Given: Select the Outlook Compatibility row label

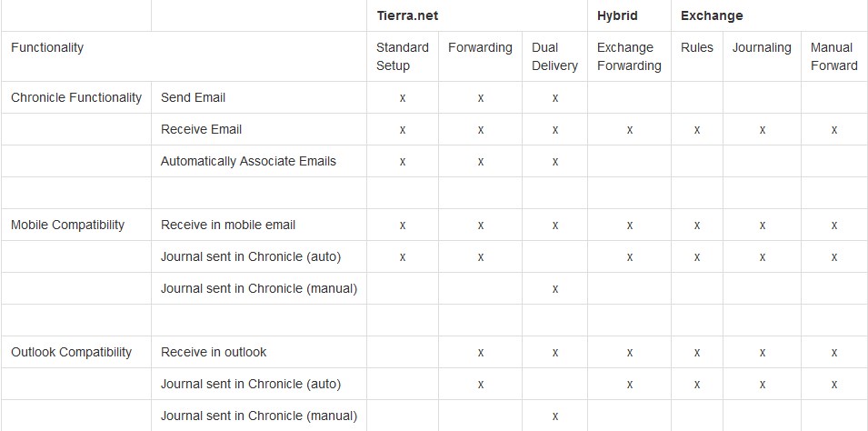Looking at the screenshot, I should pos(72,352).
